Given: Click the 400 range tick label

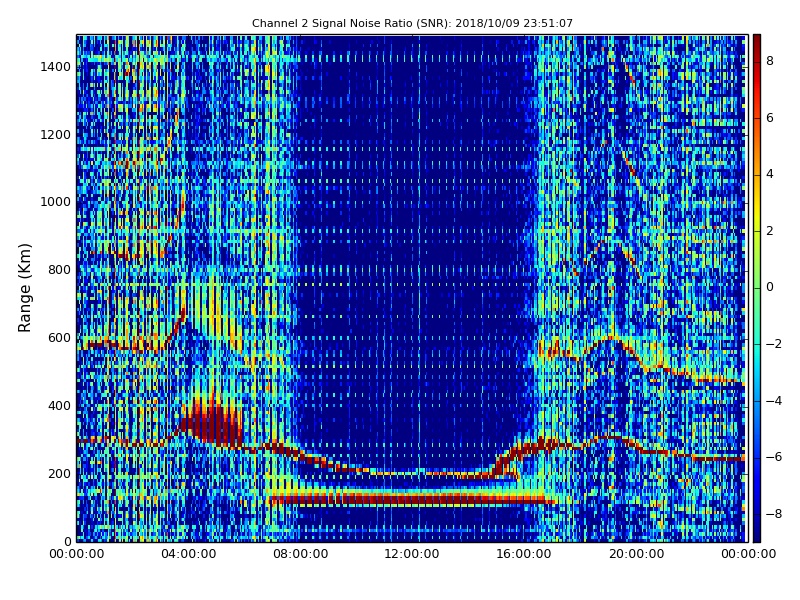Looking at the screenshot, I should [59, 406].
